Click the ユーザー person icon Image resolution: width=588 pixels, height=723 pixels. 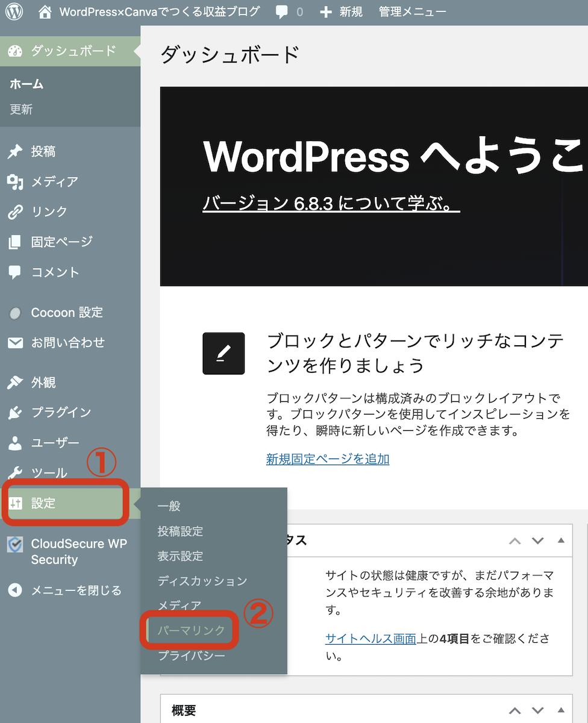click(13, 442)
